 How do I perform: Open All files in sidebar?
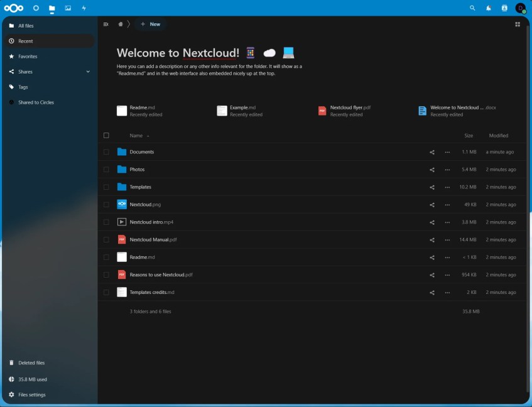click(50, 26)
